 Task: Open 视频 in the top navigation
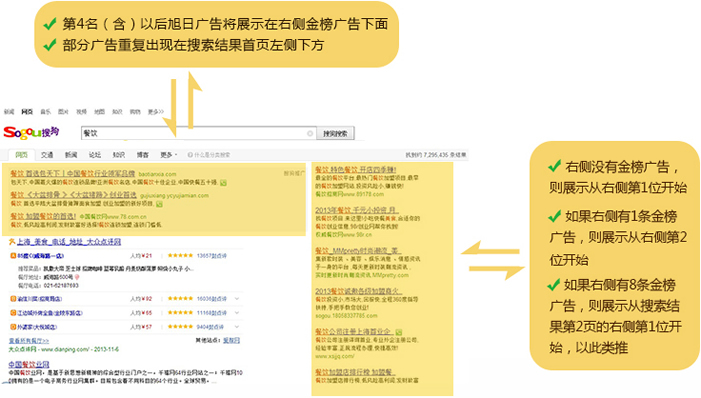[x=81, y=112]
